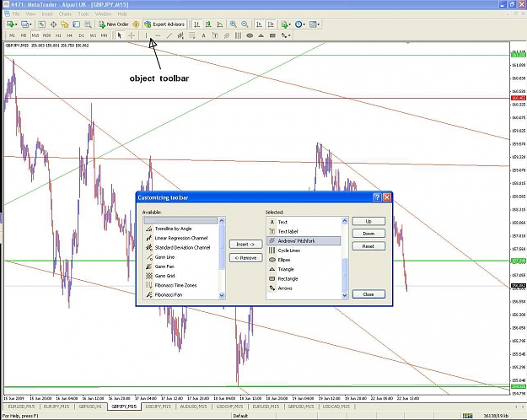
Task: Select the Triangle shape tool in toolbar
Action: pyautogui.click(x=261, y=35)
